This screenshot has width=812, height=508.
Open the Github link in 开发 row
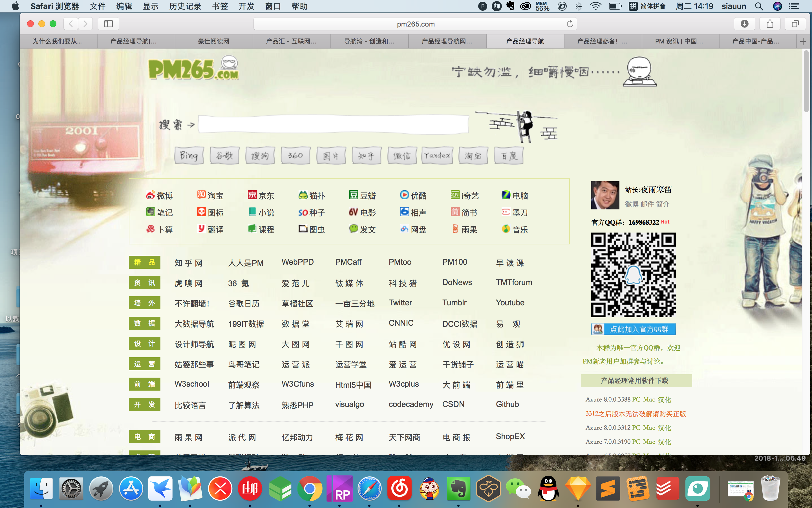tap(507, 404)
